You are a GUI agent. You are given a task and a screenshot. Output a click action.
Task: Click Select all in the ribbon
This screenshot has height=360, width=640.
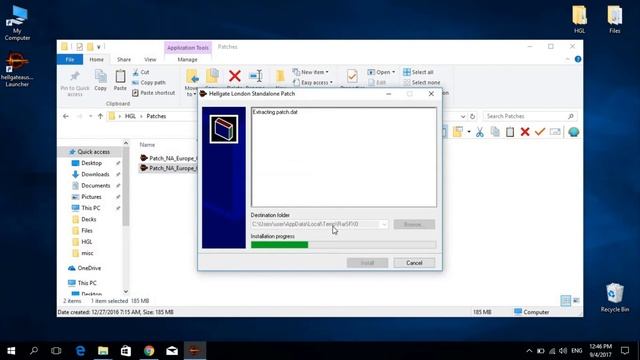(x=418, y=72)
